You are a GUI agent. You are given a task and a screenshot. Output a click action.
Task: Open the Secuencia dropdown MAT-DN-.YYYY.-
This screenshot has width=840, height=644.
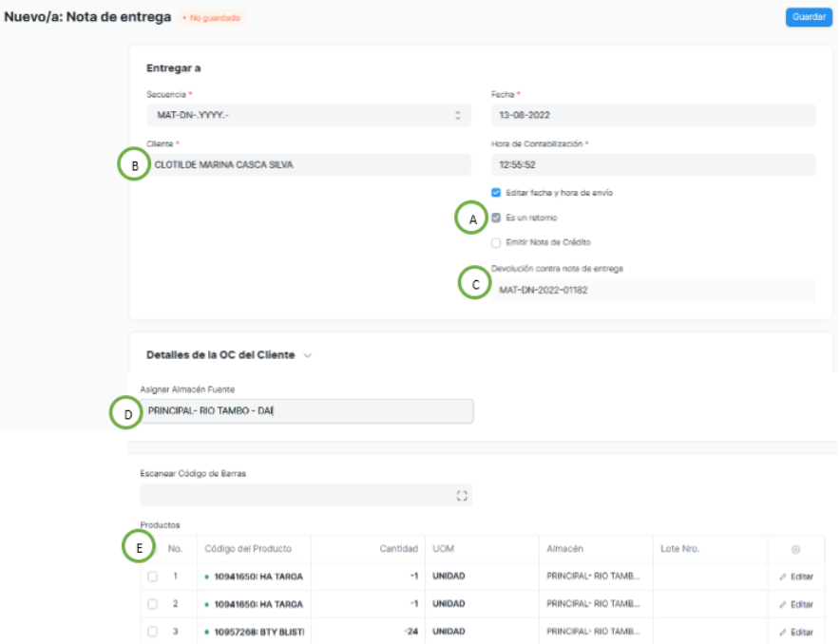coord(309,115)
